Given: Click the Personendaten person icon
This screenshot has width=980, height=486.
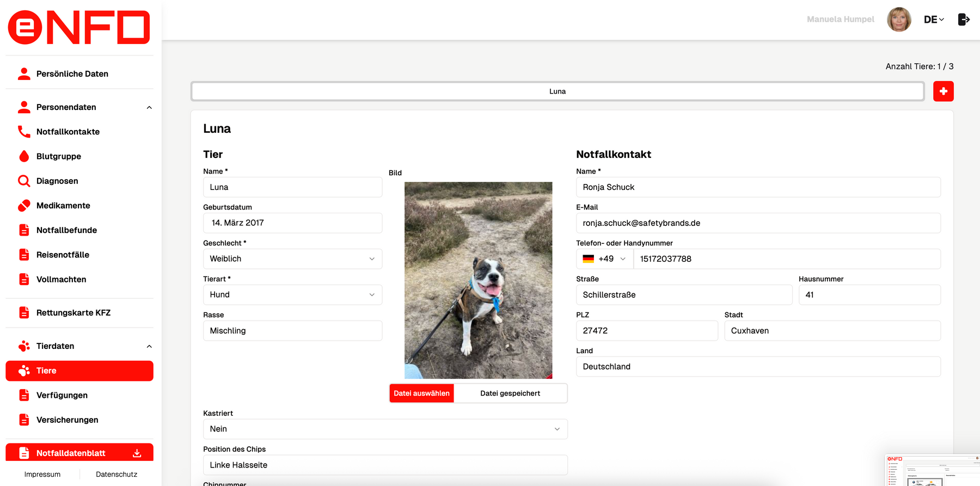Looking at the screenshot, I should [24, 107].
